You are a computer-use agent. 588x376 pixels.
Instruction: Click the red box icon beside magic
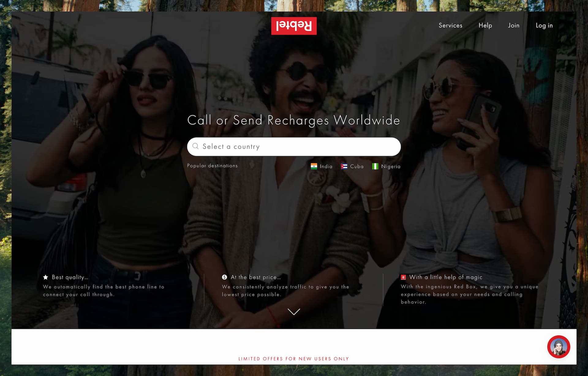pos(403,277)
